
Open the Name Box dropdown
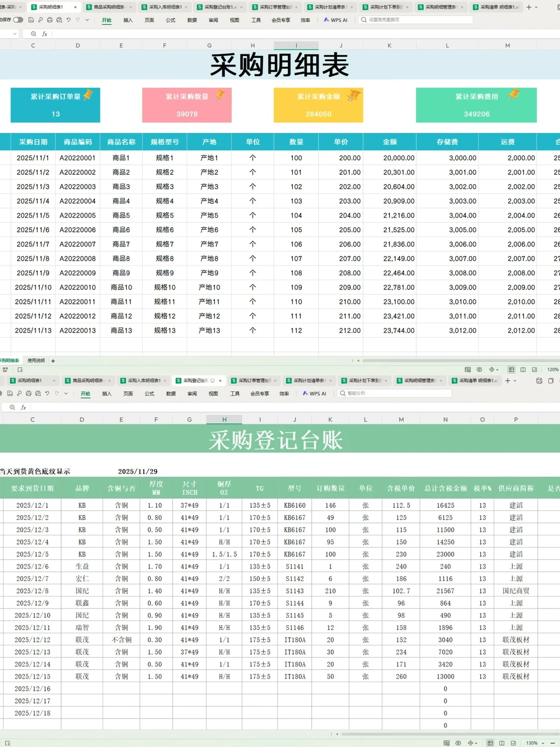click(x=15, y=33)
